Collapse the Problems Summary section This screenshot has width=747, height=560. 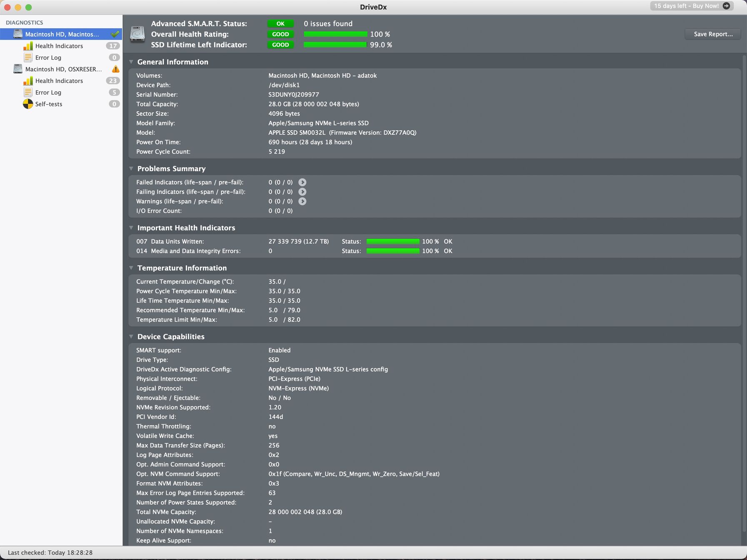click(x=131, y=169)
